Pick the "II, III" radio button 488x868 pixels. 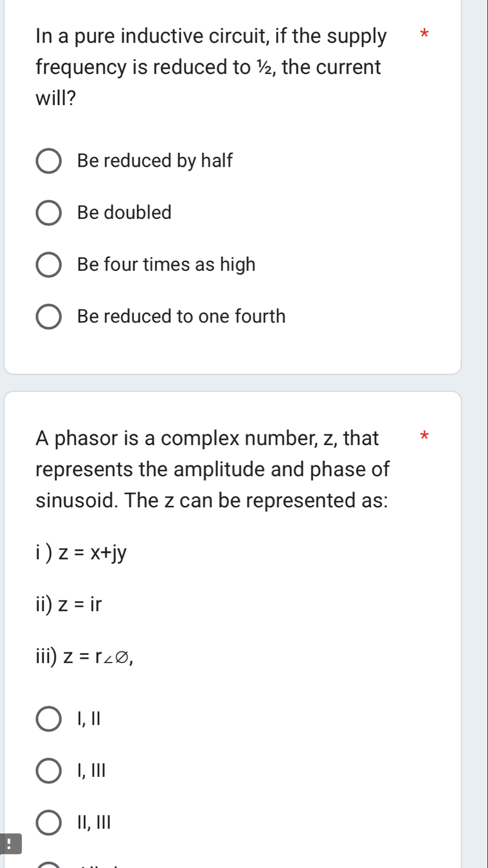tap(49, 822)
